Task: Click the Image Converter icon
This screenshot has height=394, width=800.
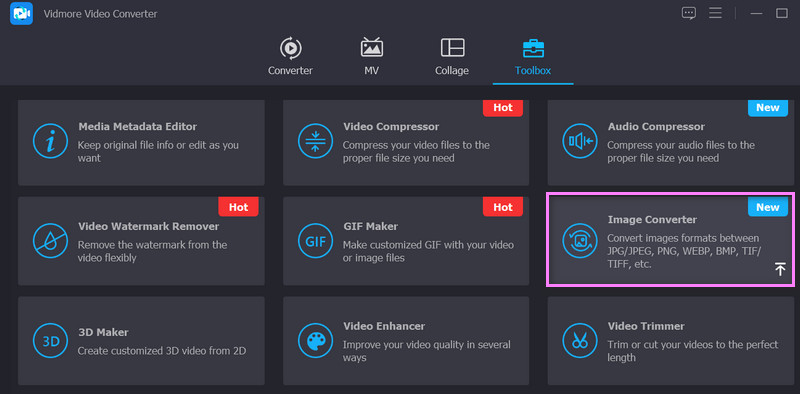Action: [x=580, y=240]
